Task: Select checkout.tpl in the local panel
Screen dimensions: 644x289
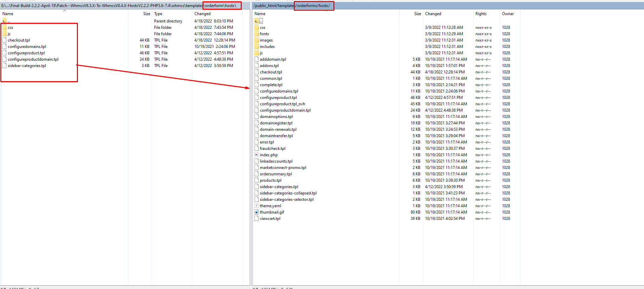Action: point(19,40)
